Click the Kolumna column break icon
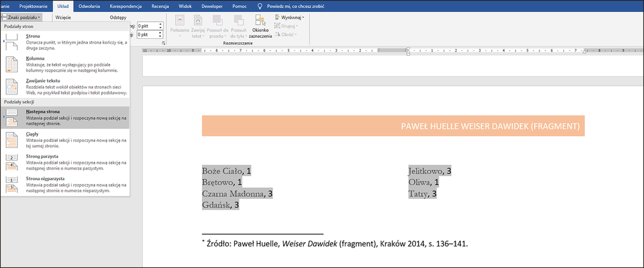Image resolution: width=644 pixels, height=268 pixels. coord(13,64)
